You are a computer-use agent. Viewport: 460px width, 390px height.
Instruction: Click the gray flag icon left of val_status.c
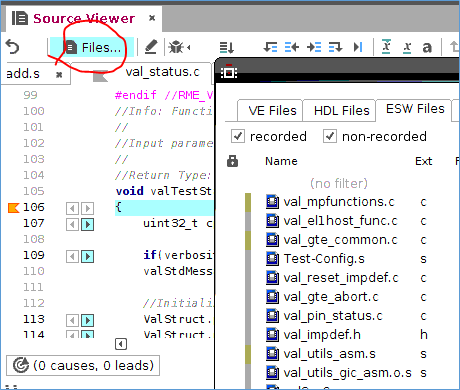(100, 76)
